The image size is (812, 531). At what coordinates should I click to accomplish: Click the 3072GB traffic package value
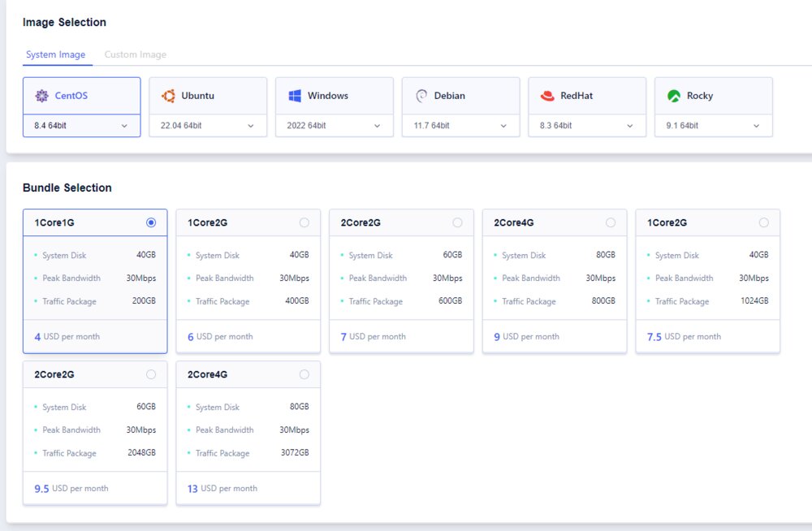coord(296,452)
